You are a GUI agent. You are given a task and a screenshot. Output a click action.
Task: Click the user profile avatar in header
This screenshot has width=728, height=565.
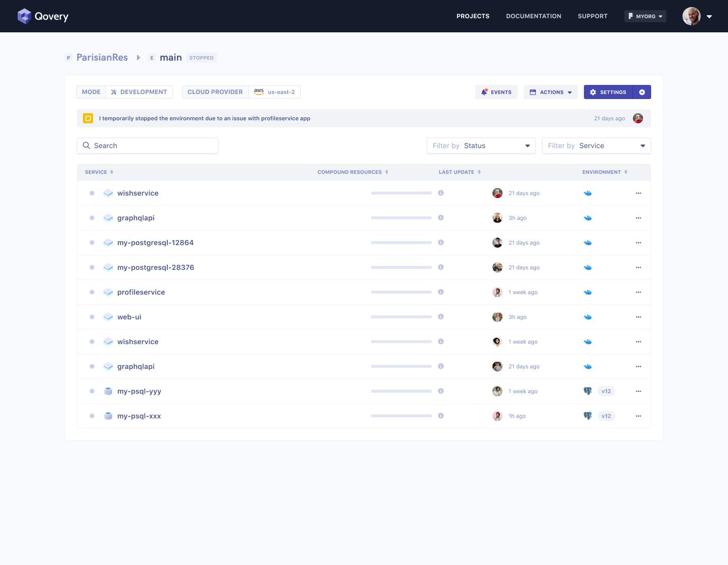click(692, 16)
